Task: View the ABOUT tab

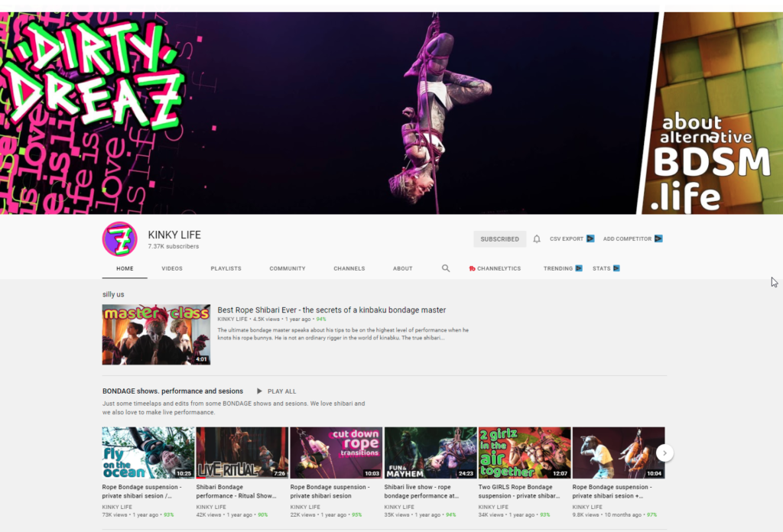Action: [402, 268]
